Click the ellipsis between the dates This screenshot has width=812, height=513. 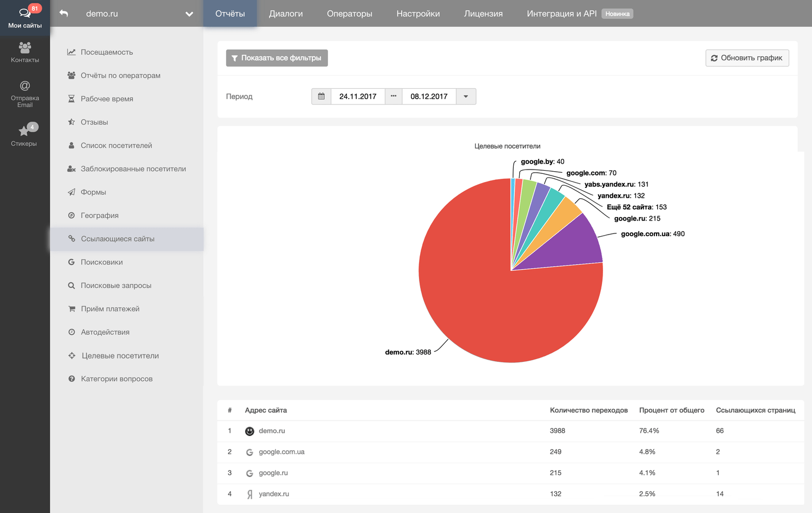[394, 96]
